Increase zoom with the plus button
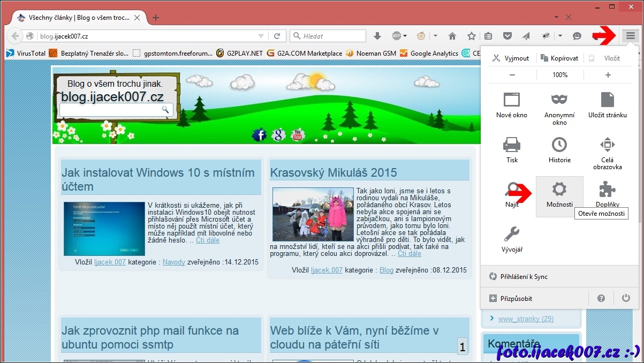Viewport: 644px width, 363px height. [x=608, y=75]
